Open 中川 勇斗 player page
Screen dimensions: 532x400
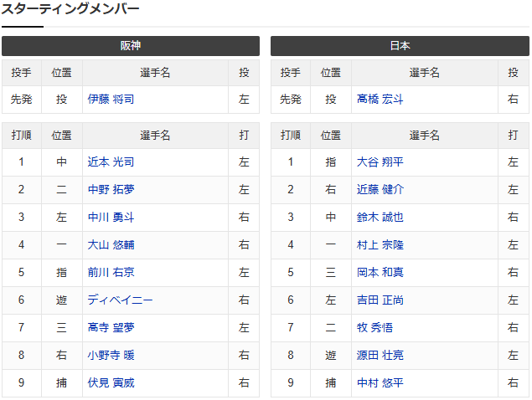111,218
